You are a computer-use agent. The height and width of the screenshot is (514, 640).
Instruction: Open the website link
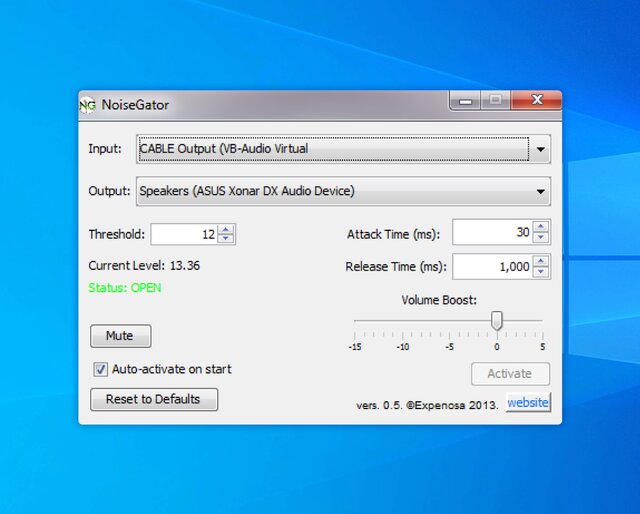(x=528, y=403)
